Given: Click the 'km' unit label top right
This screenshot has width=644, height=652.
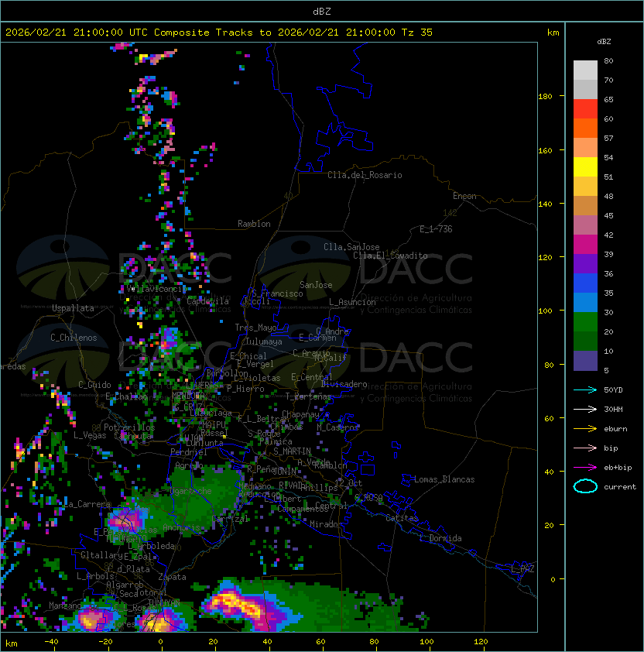Looking at the screenshot, I should 553,33.
